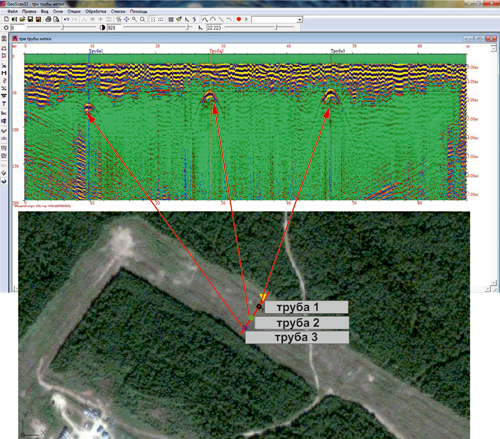The width and height of the screenshot is (500, 439).
Task: Open a file with the folder icon
Action: (22, 19)
